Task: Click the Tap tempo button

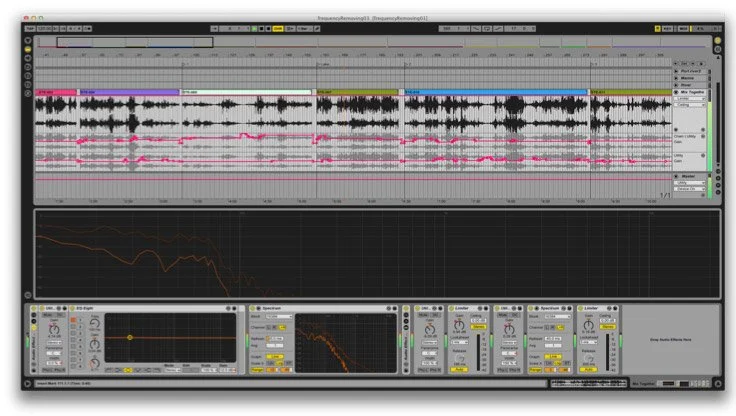Action: click(30, 29)
